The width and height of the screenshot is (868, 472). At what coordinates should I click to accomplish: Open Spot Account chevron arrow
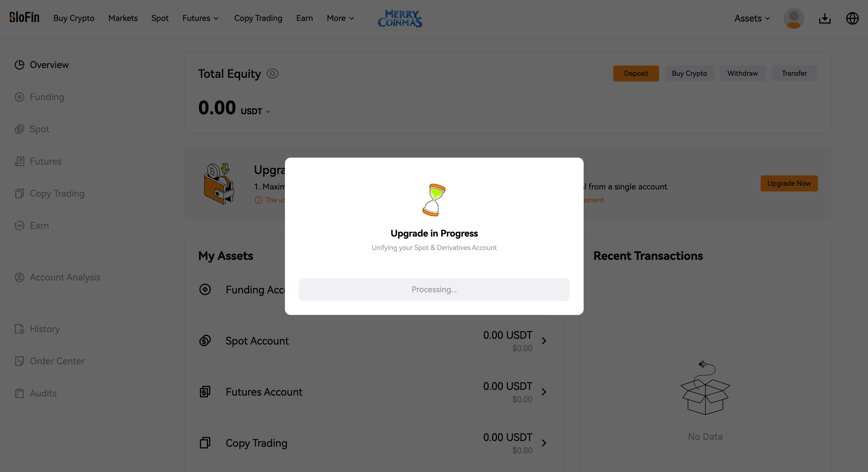tap(543, 341)
